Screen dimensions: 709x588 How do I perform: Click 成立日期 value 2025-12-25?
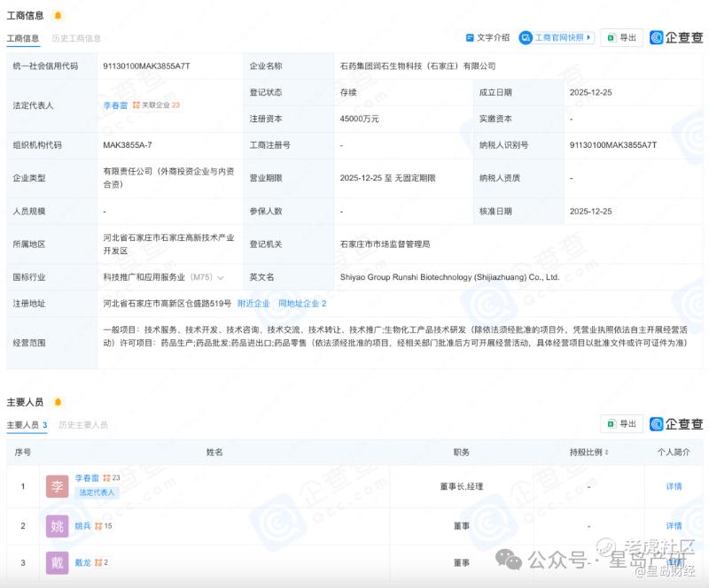(590, 92)
